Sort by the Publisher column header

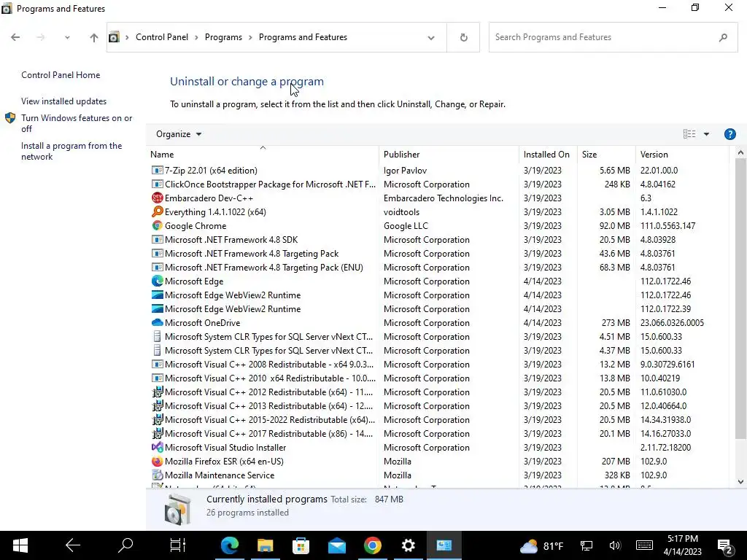(449, 155)
